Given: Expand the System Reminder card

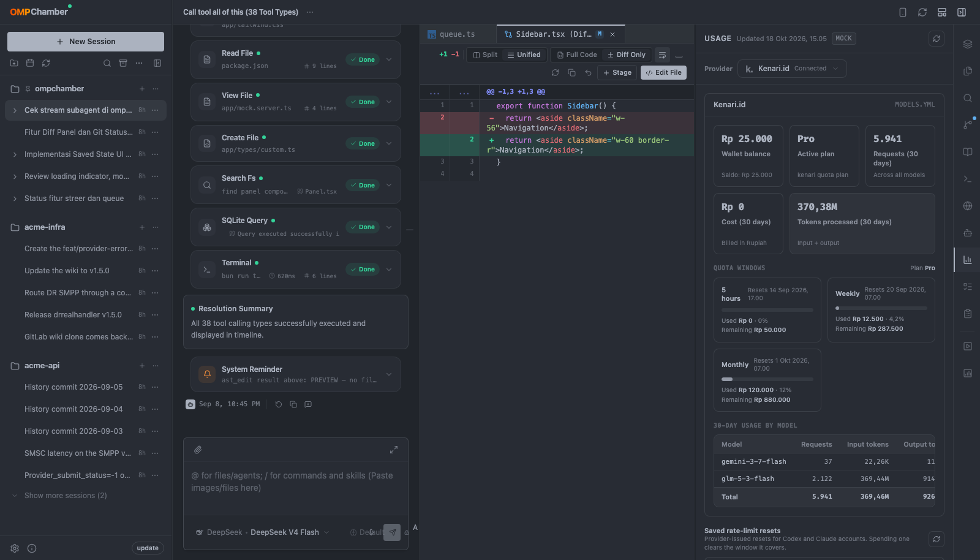Looking at the screenshot, I should pyautogui.click(x=389, y=374).
